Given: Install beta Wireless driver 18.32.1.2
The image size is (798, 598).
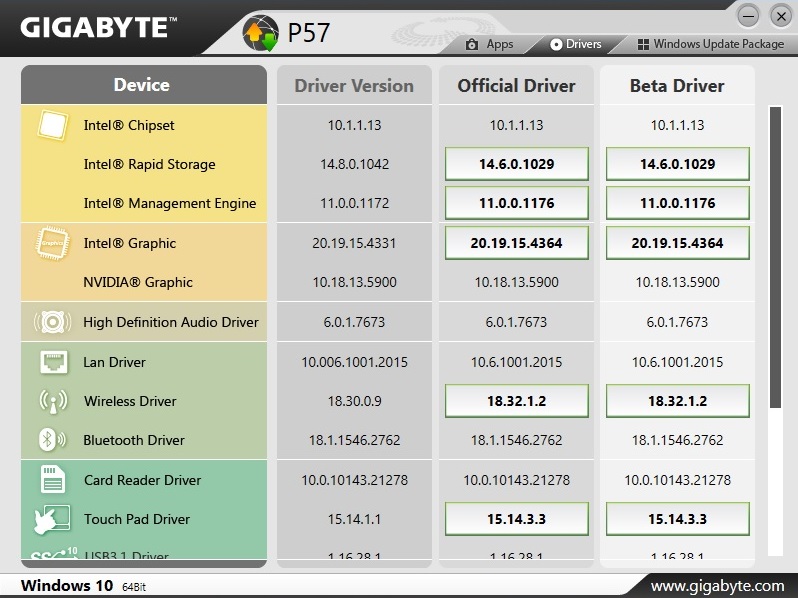Looking at the screenshot, I should point(677,401).
